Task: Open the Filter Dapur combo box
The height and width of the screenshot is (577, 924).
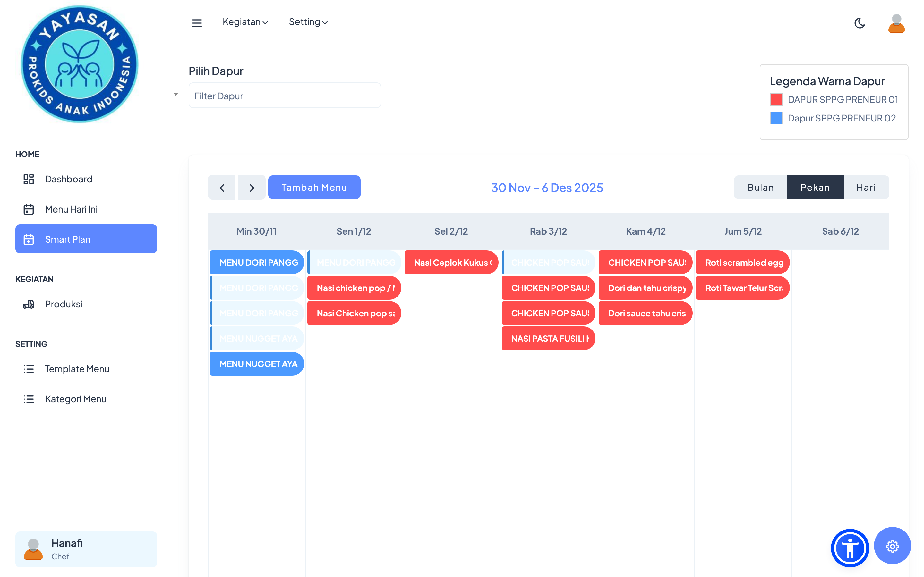Action: (x=285, y=96)
